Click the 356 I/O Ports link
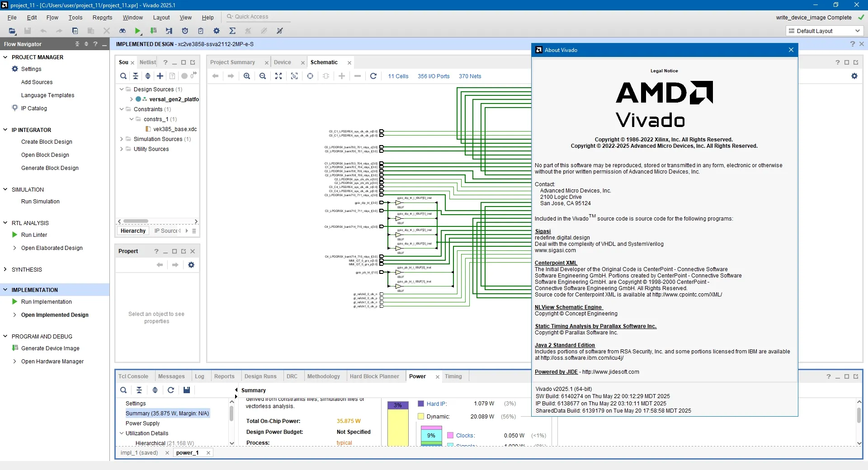Viewport: 868px width, 470px height. coord(434,76)
